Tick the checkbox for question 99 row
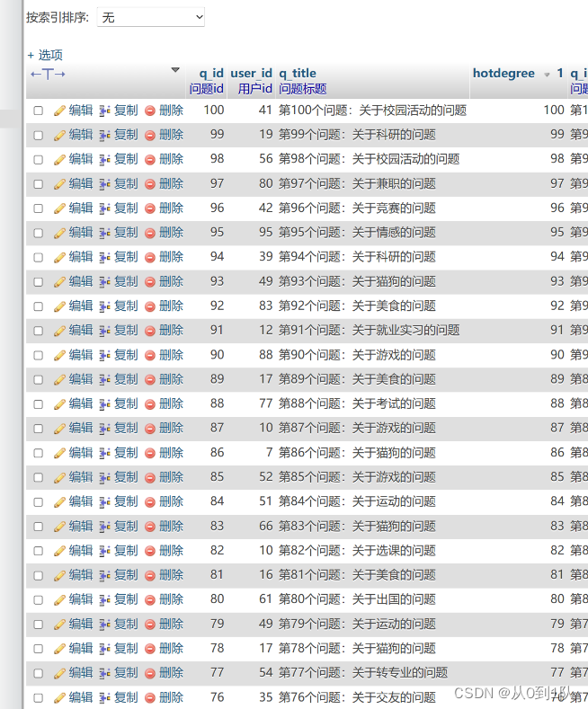This screenshot has height=709, width=588. (x=39, y=135)
